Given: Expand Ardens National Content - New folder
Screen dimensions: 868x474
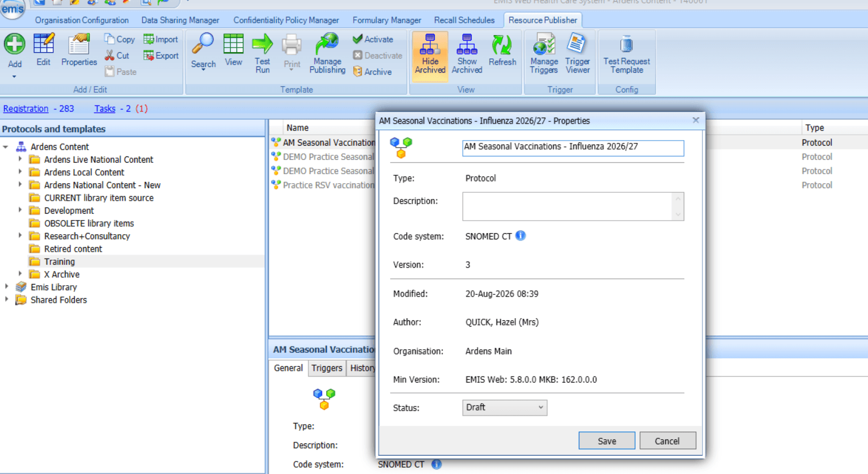Looking at the screenshot, I should (x=20, y=185).
